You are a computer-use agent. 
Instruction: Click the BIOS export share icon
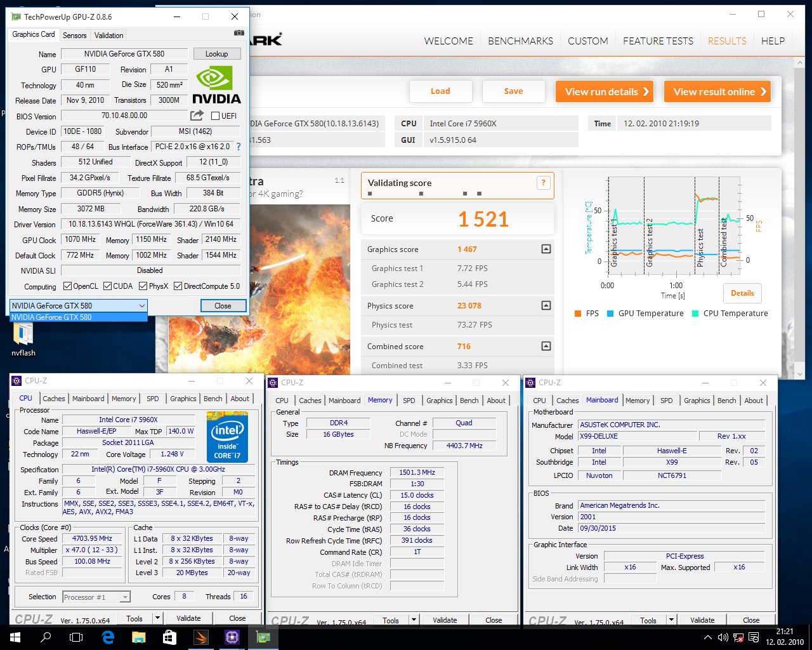(x=197, y=116)
